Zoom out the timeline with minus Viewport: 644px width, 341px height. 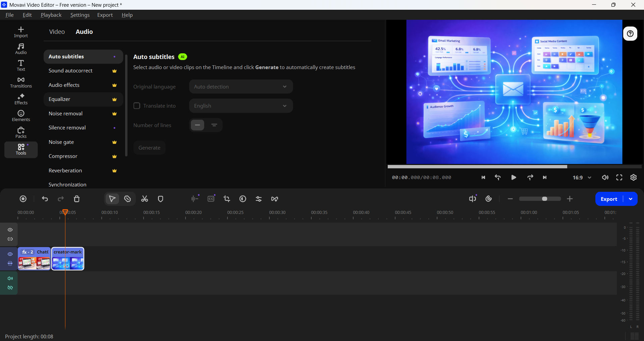[x=510, y=199]
